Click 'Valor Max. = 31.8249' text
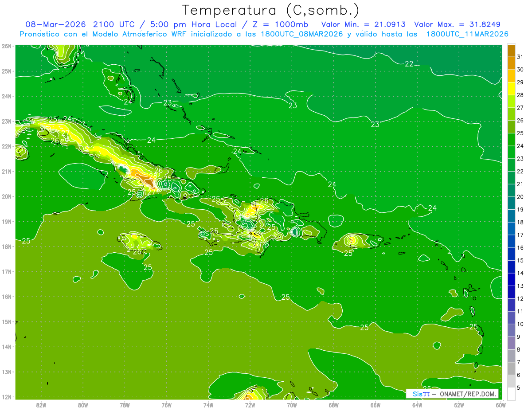This screenshot has height=411, width=532. pos(457,24)
